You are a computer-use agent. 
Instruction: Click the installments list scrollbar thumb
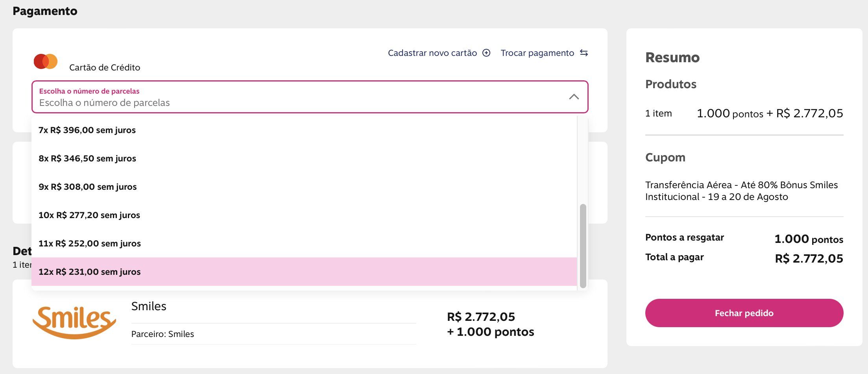point(583,246)
